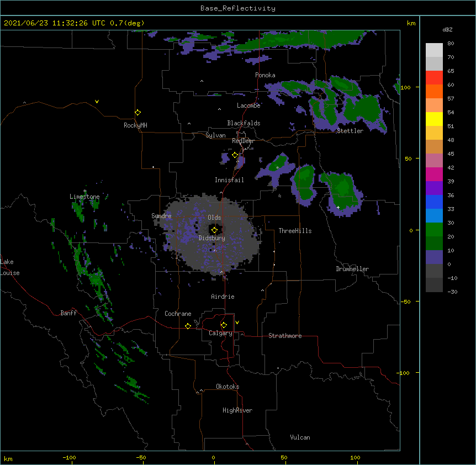Click the Innisfail city label

pos(229,180)
